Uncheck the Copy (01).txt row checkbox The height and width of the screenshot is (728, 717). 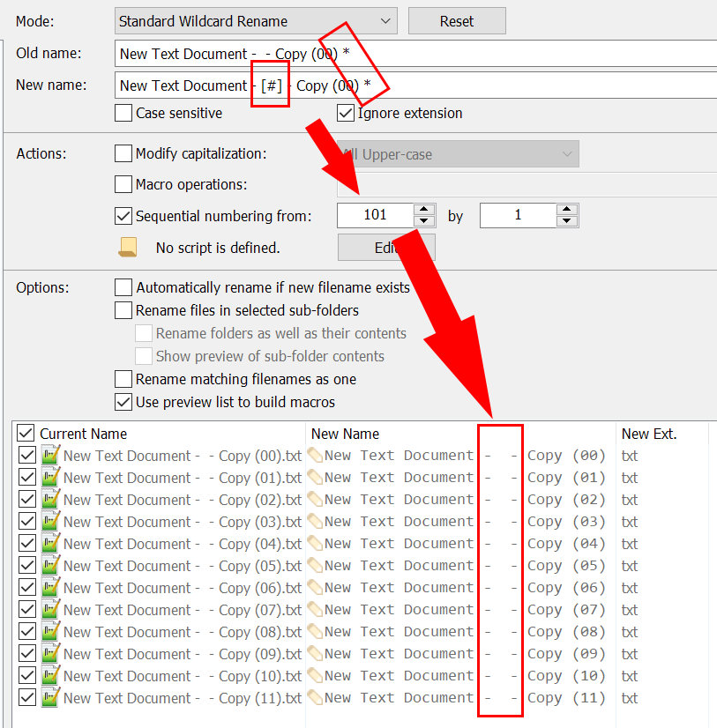tap(27, 477)
